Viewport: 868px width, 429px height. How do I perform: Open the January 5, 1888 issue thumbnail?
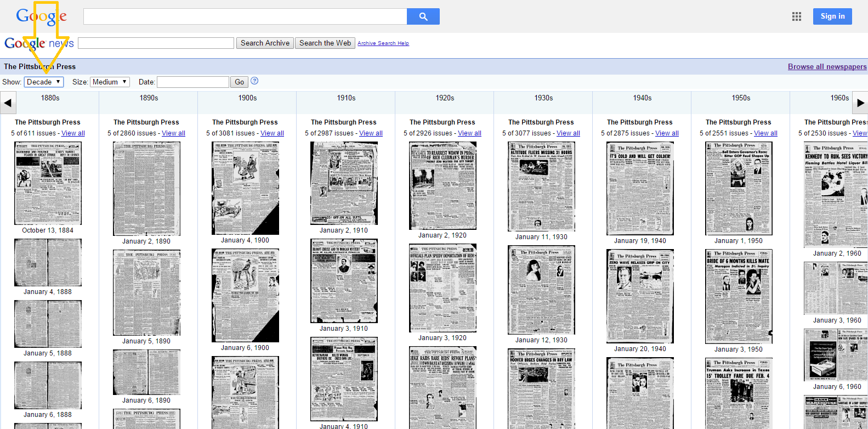pyautogui.click(x=48, y=324)
